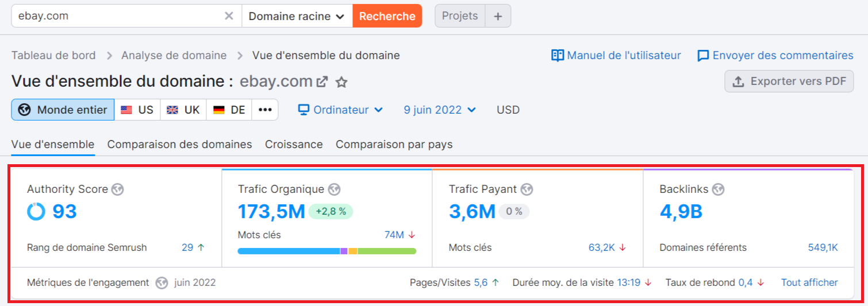Viewport: 868px width, 306px height.
Task: Click the +2,8 % growth badge
Action: [x=331, y=212]
